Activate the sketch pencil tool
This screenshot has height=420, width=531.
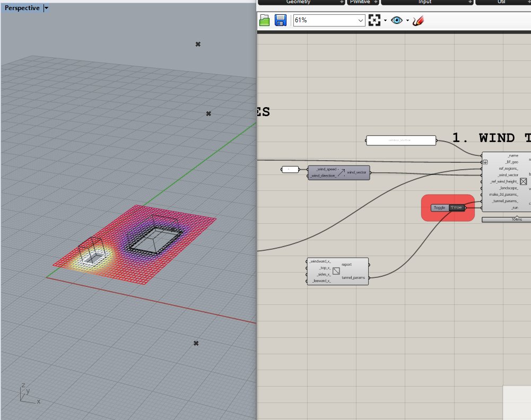point(418,21)
